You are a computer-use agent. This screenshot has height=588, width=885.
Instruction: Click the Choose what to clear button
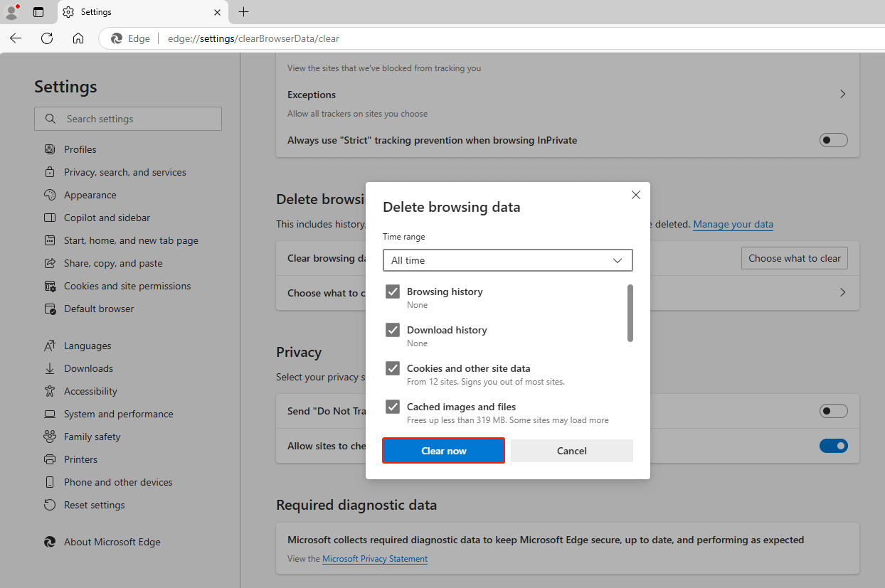tap(795, 258)
